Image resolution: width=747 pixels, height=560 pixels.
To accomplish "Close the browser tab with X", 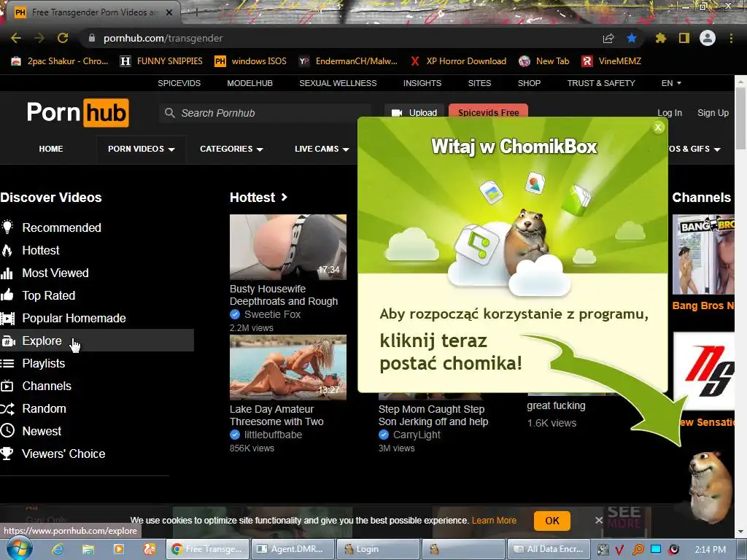I will pyautogui.click(x=169, y=12).
